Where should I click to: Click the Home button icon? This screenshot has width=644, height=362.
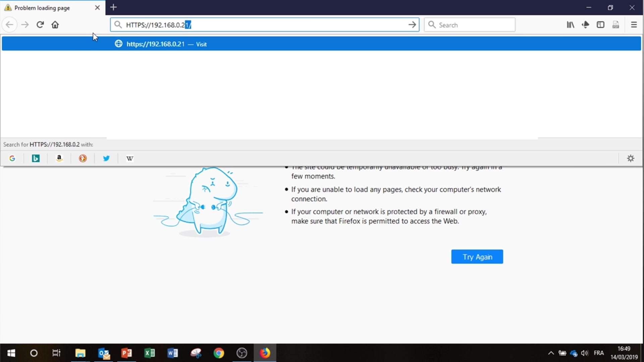[x=55, y=25]
